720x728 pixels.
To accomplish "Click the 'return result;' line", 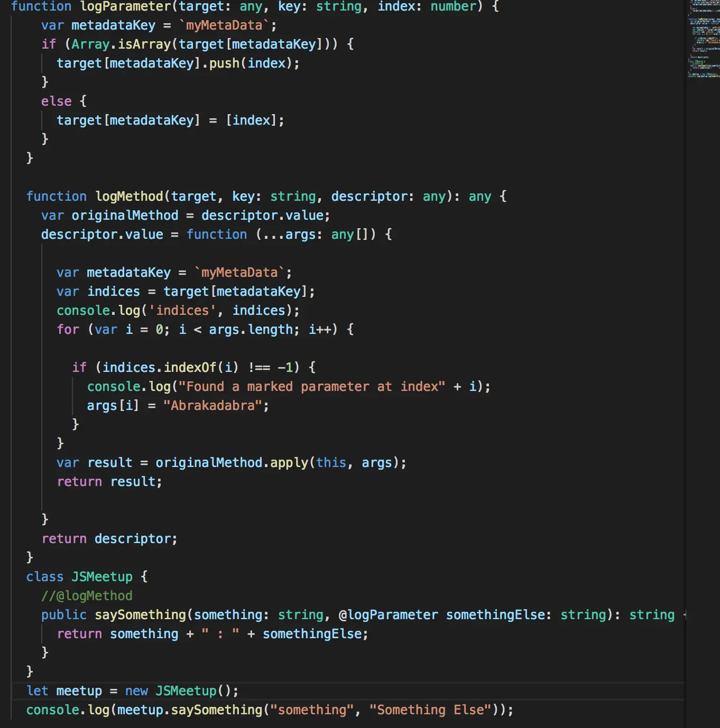I will tap(109, 482).
